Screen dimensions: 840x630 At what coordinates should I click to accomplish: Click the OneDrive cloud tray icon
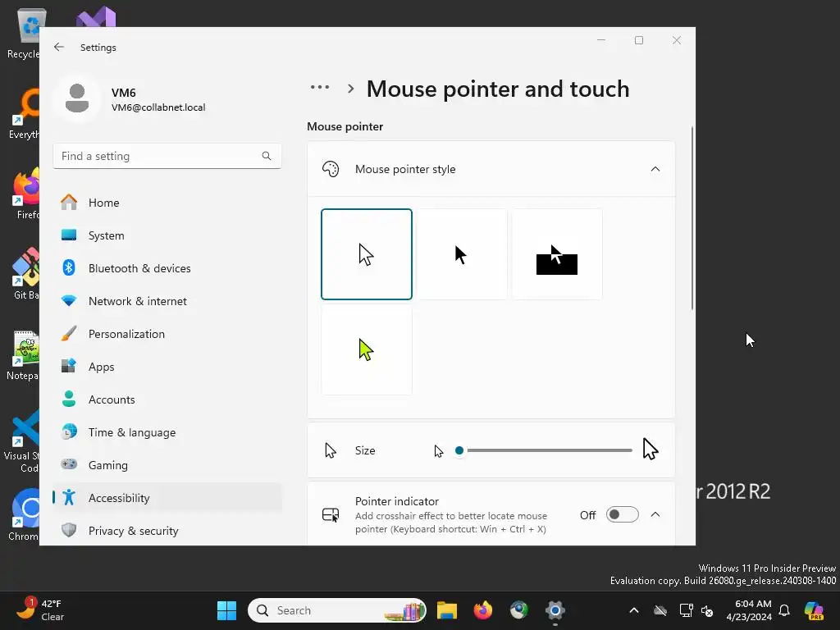pos(660,610)
